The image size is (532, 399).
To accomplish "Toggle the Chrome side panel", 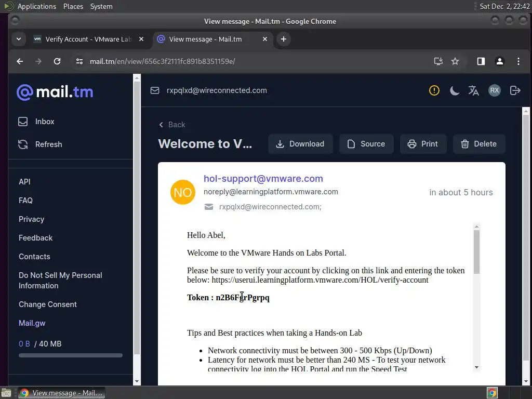I will coord(481,61).
